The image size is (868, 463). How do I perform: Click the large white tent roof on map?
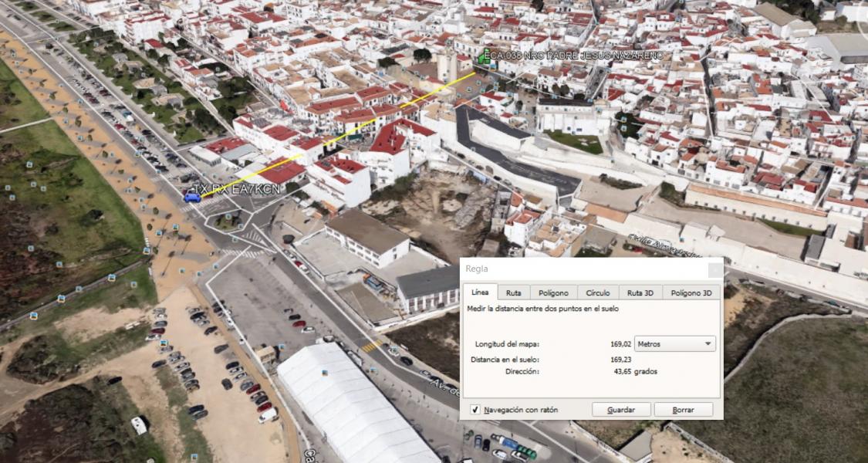click(347, 401)
